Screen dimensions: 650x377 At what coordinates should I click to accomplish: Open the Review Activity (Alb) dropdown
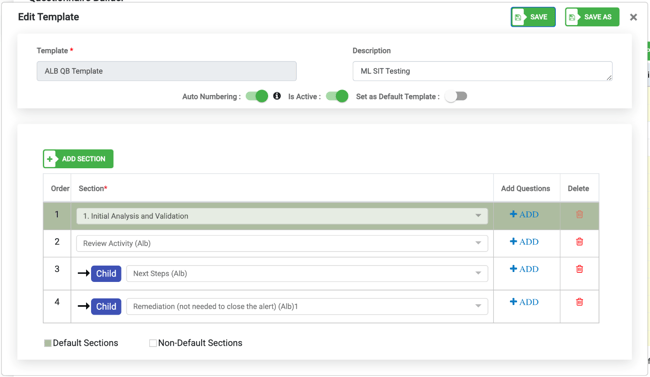click(x=282, y=243)
